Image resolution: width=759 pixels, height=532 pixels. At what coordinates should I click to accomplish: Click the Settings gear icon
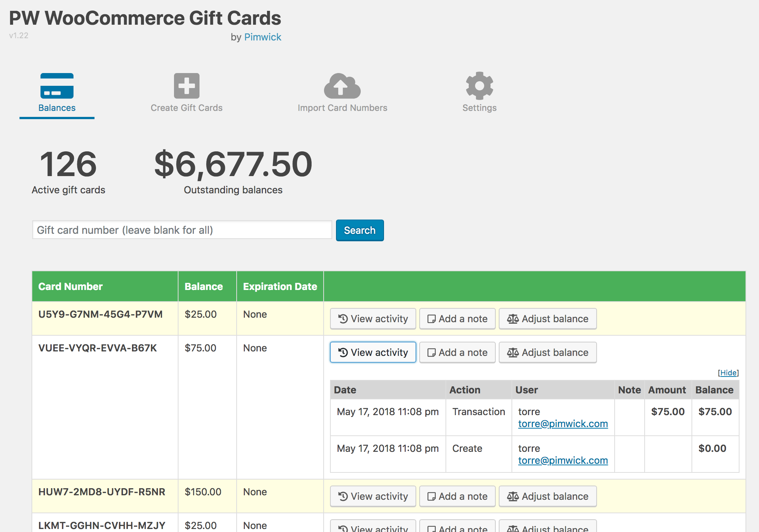(479, 86)
